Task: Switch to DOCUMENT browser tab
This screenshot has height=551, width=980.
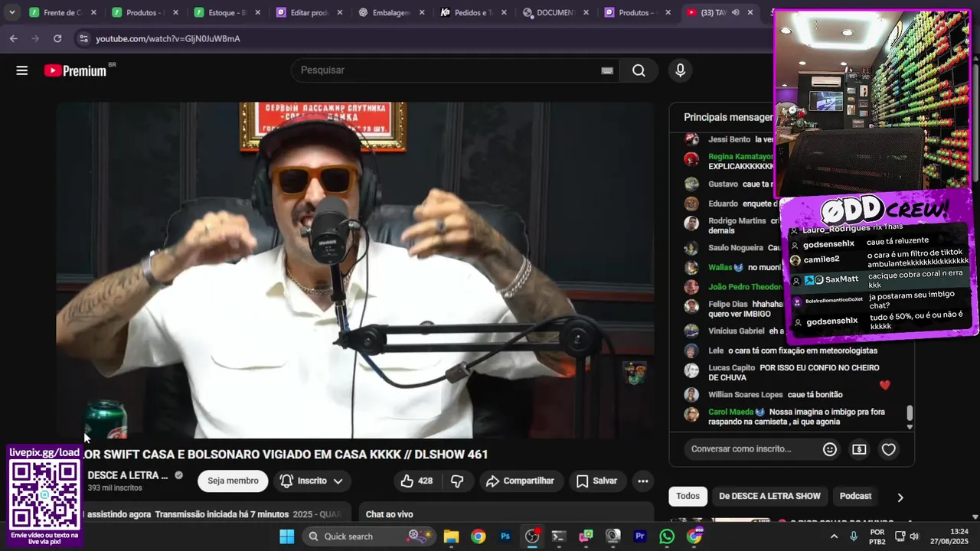Action: (x=557, y=12)
